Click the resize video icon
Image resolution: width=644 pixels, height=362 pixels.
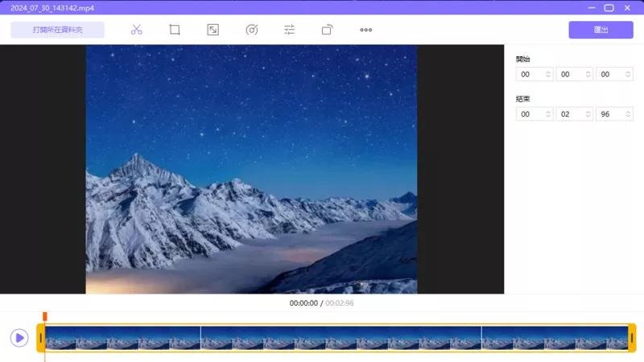pos(213,30)
